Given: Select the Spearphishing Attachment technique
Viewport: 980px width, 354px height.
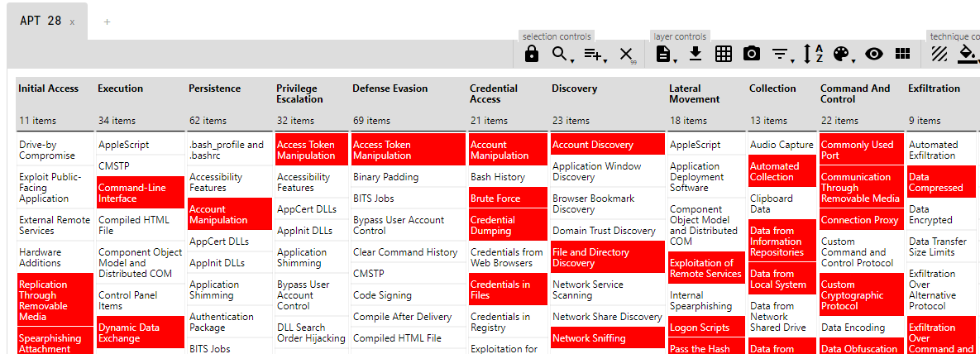Looking at the screenshot, I should click(55, 342).
